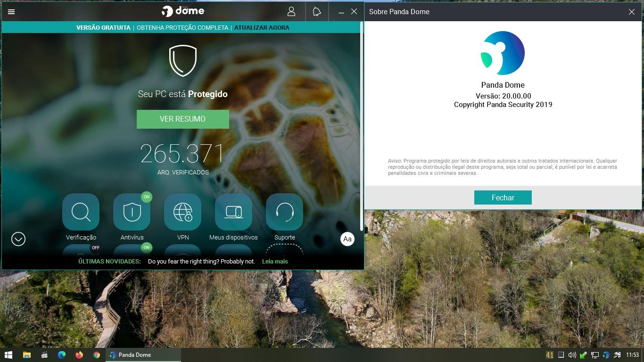The width and height of the screenshot is (644, 362).
Task: Open the Windows Start menu
Action: tap(8, 355)
